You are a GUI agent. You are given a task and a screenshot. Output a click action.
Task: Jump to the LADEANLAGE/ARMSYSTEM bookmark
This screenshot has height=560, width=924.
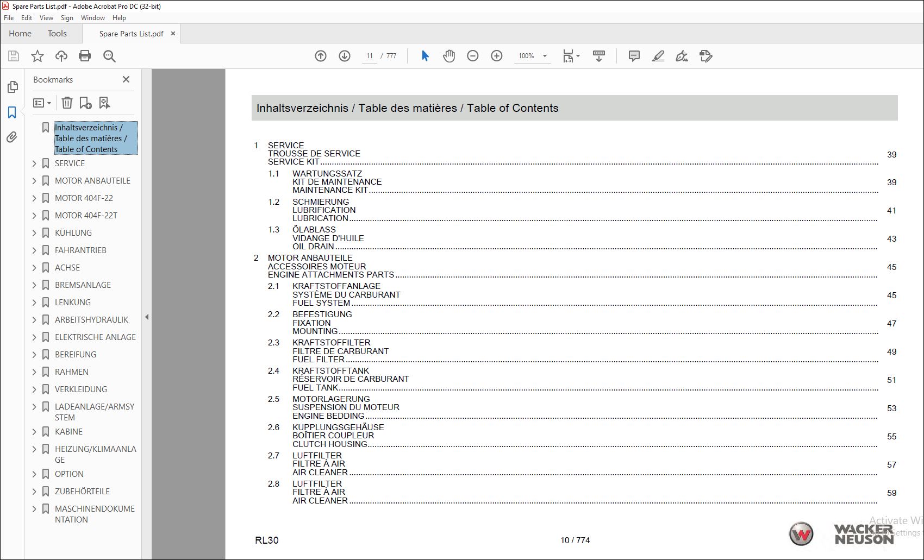pyautogui.click(x=95, y=412)
